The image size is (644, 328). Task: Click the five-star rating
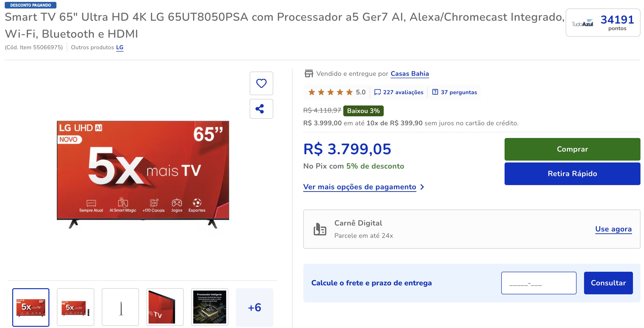point(330,92)
